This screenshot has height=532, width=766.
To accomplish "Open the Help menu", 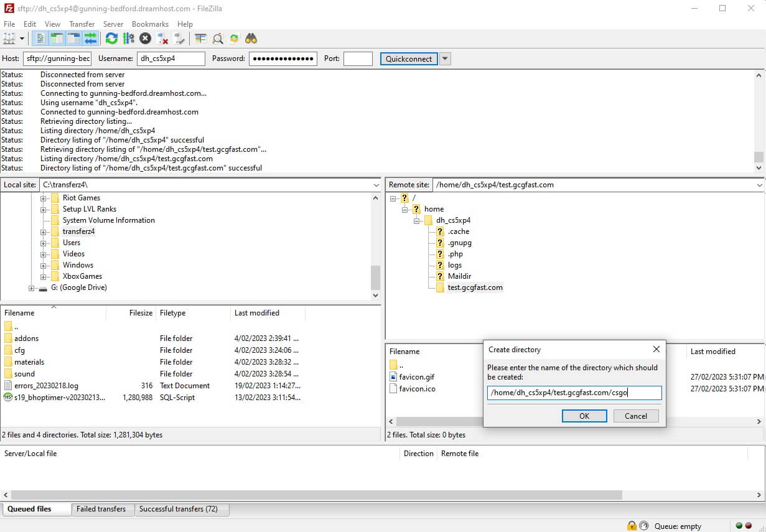I will point(185,24).
